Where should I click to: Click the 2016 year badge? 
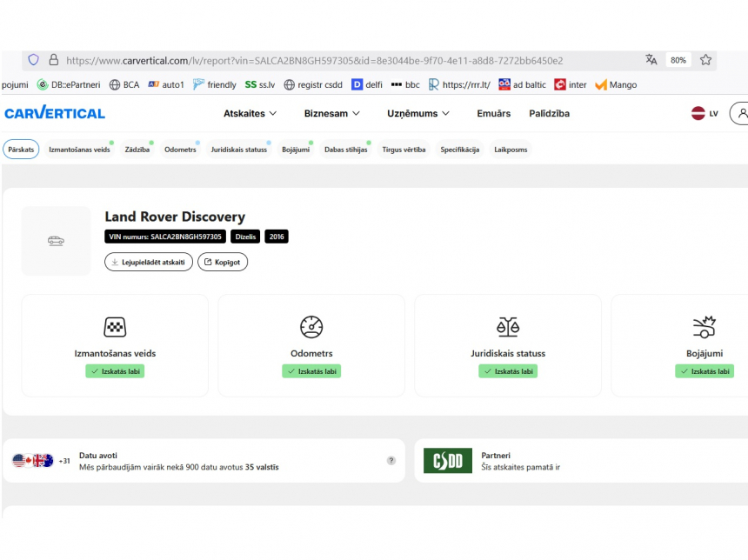click(277, 237)
